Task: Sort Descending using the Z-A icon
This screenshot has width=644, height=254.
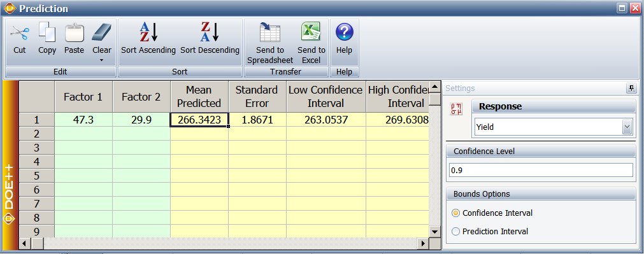Action: pyautogui.click(x=210, y=32)
